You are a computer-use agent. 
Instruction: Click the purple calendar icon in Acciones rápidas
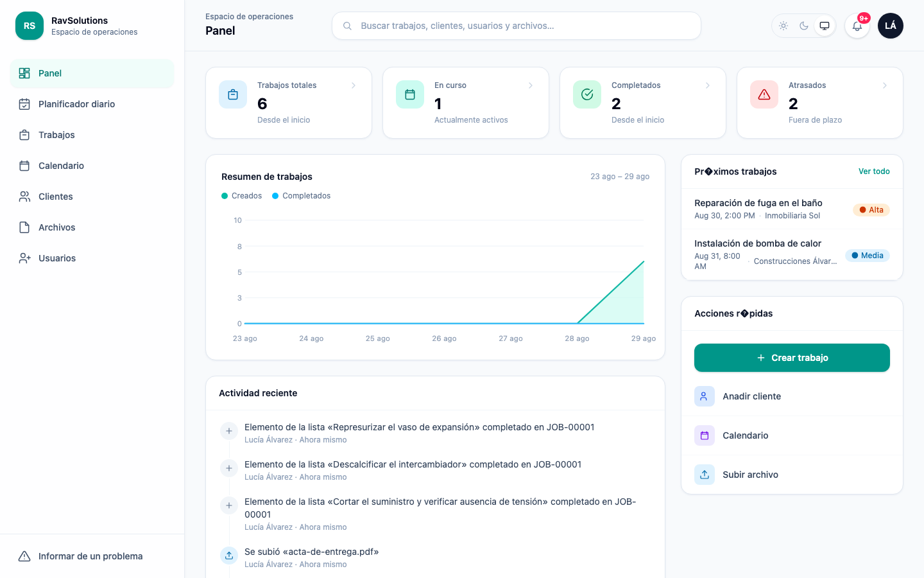coord(705,435)
